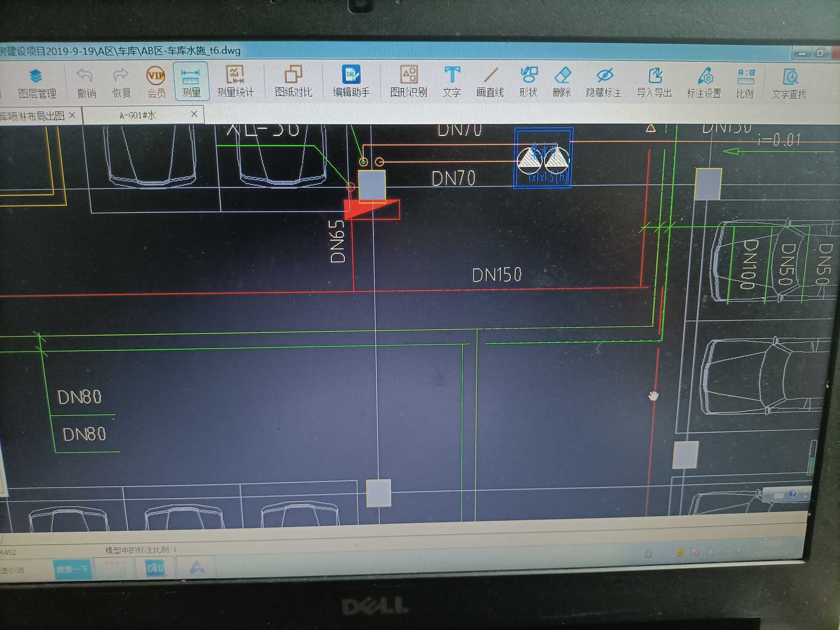The height and width of the screenshot is (630, 840).
Task: Select the 形状 shapes tool
Action: [528, 81]
